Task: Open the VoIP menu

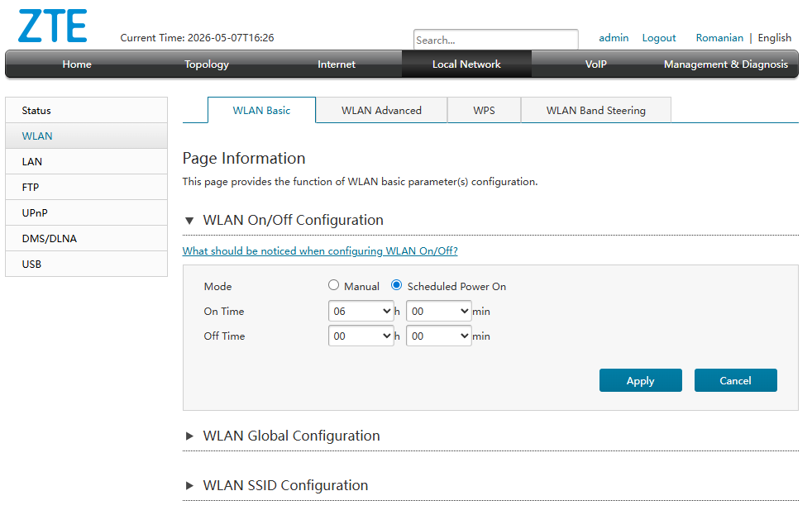Action: point(596,64)
